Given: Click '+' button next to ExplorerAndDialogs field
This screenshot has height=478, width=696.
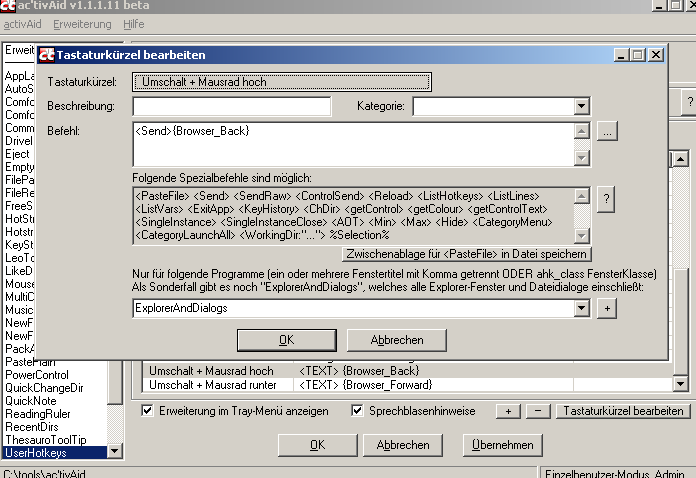Looking at the screenshot, I should [x=606, y=309].
